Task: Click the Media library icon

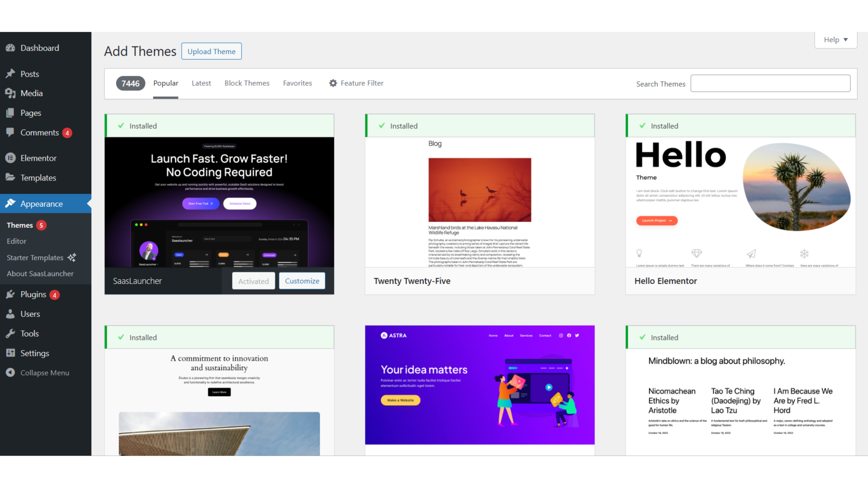Action: pos(11,93)
